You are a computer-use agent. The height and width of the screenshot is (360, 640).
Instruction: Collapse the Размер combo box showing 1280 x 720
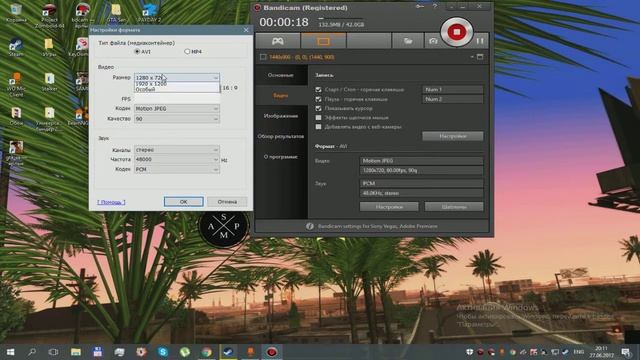click(x=177, y=78)
